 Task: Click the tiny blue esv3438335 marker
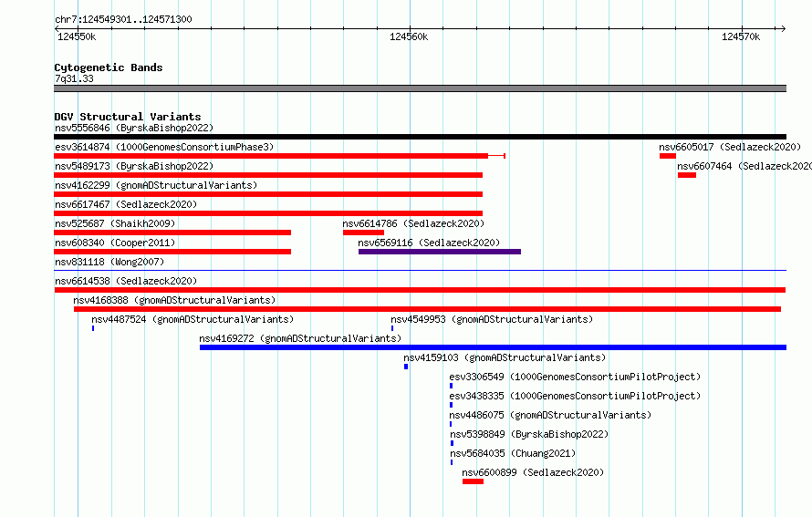451,405
